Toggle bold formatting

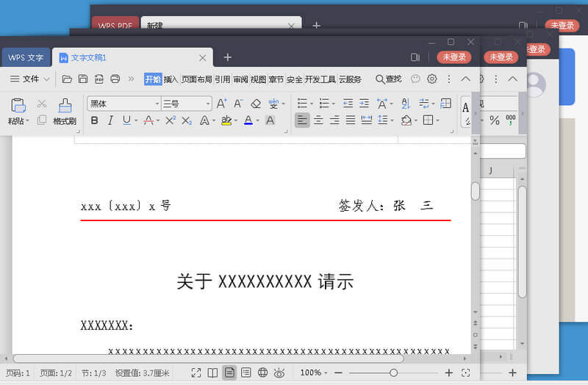tap(93, 120)
